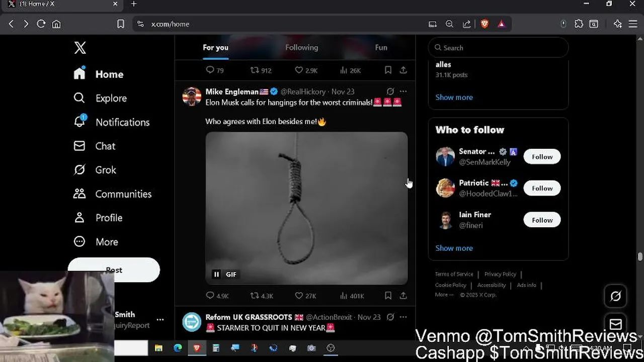Bookmark the post with 2.9K likes
The image size is (644, 362).
[x=388, y=70]
